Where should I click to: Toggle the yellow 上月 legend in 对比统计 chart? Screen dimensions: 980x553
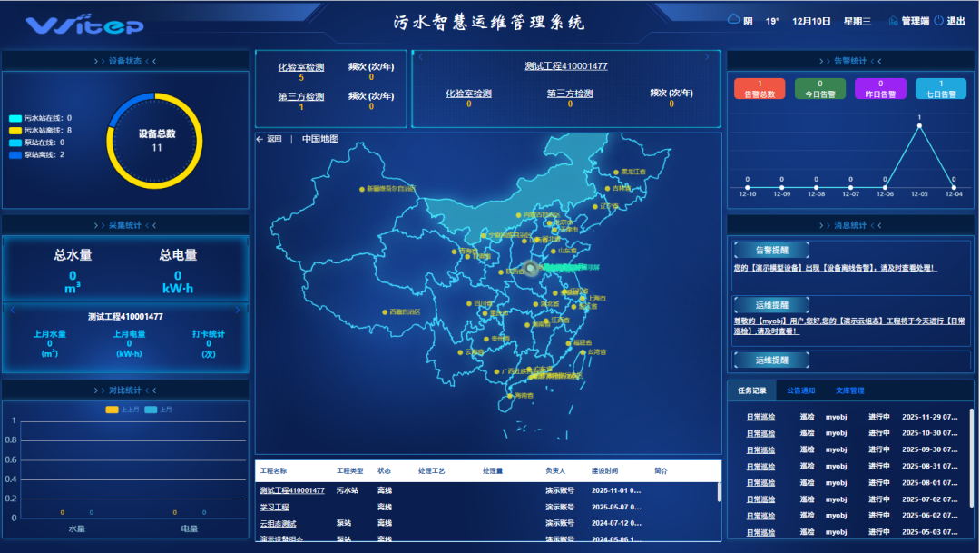(x=113, y=409)
